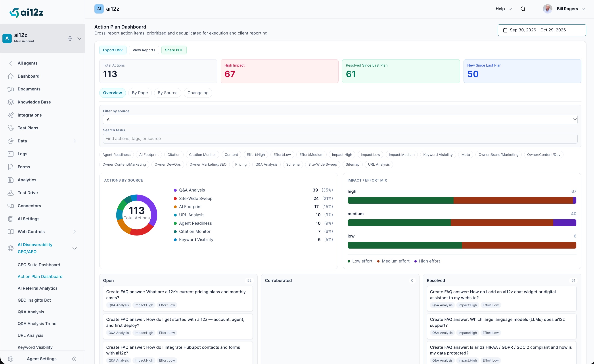Open the Bill Rogers user menu chevron
The height and width of the screenshot is (364, 594).
click(583, 9)
